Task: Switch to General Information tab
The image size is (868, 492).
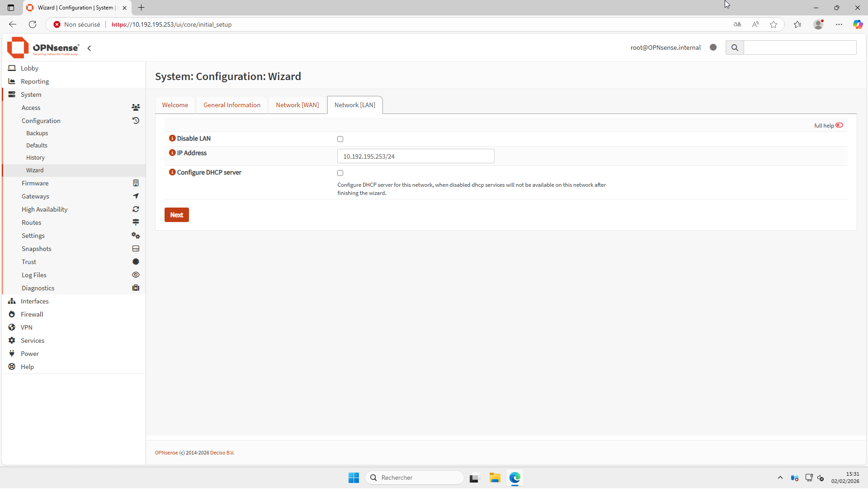Action: pyautogui.click(x=232, y=105)
